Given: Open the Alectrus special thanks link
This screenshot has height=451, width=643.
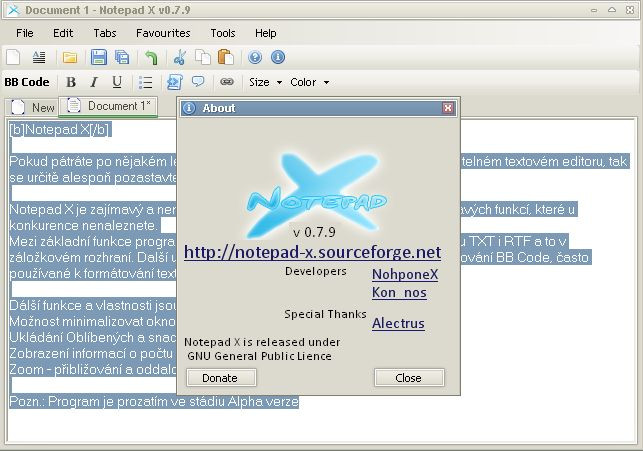Looking at the screenshot, I should coord(398,323).
